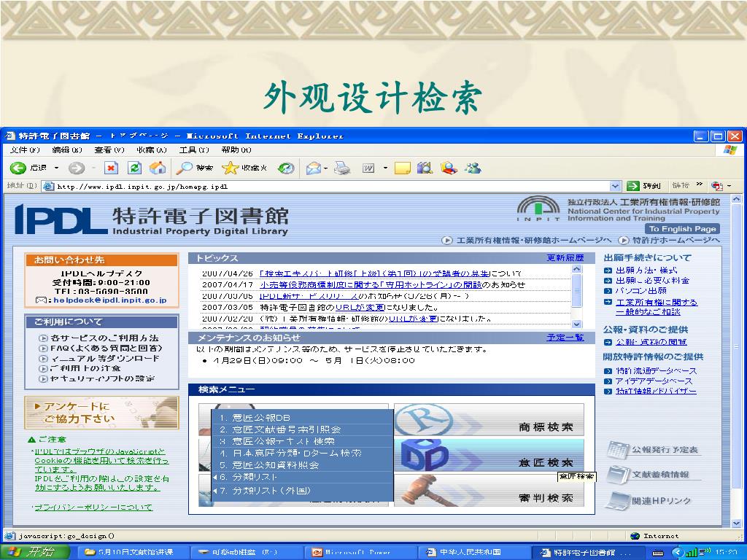Screen dimensions: 747x560
Task: Click アンケートにご協力下さい banner
Action: [x=101, y=413]
